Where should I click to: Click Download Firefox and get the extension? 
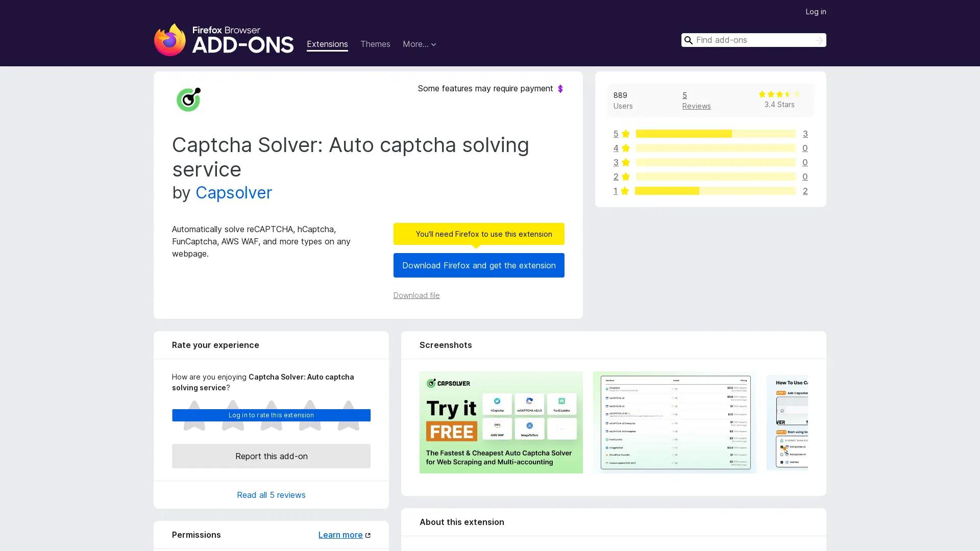478,265
